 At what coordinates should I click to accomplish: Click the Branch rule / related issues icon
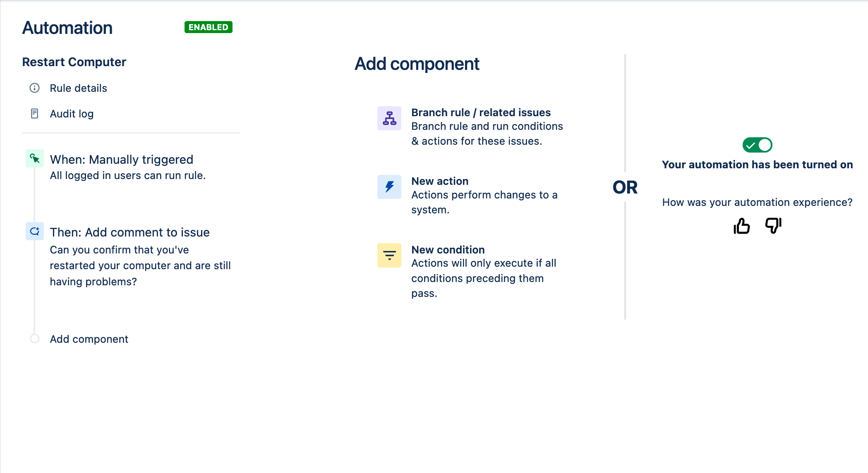pyautogui.click(x=388, y=118)
